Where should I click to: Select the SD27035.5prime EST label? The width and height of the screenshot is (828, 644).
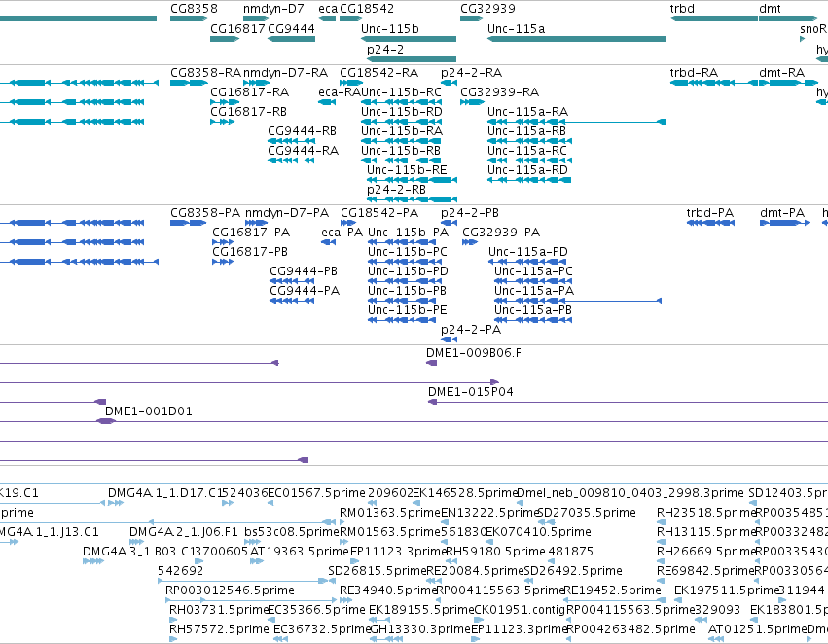586,513
